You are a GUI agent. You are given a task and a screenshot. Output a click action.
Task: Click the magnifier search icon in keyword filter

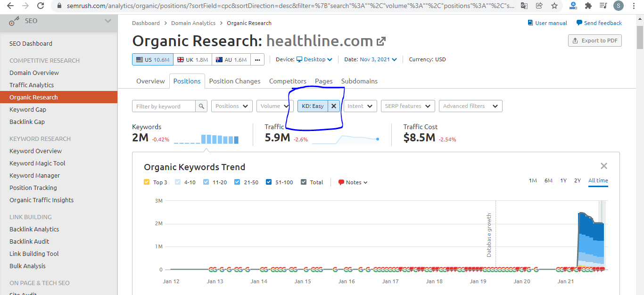(x=201, y=106)
